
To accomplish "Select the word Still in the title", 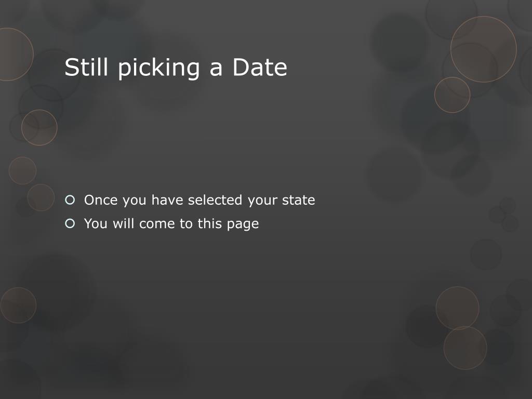I will (86, 66).
